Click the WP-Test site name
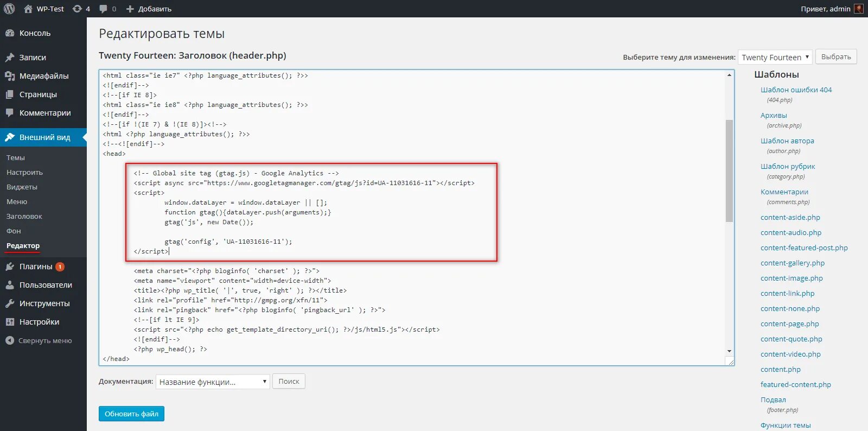This screenshot has width=868, height=431. pos(50,9)
